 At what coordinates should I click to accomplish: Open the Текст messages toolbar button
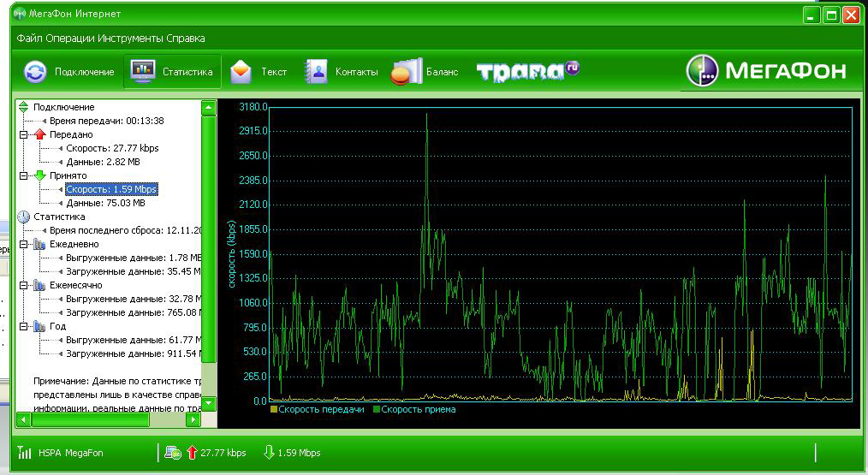click(258, 72)
